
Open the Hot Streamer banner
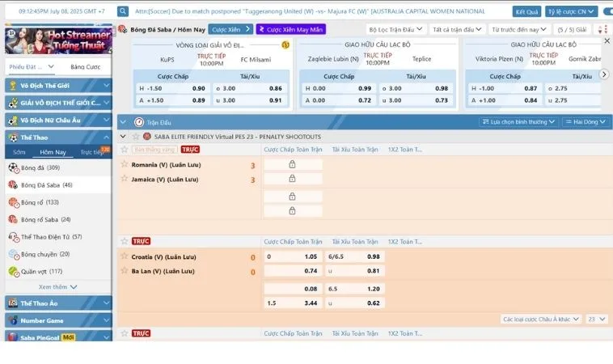(x=57, y=40)
